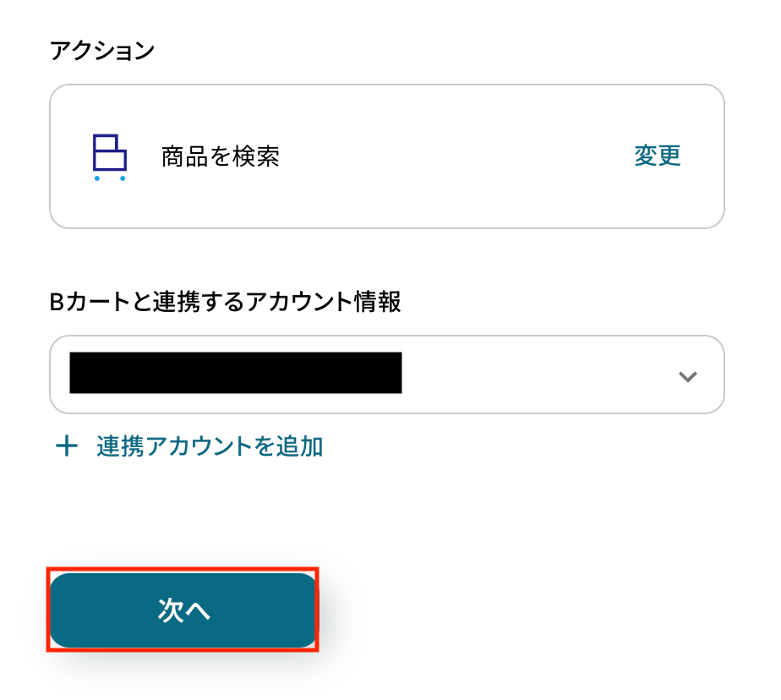Click the 変更 link

(657, 156)
